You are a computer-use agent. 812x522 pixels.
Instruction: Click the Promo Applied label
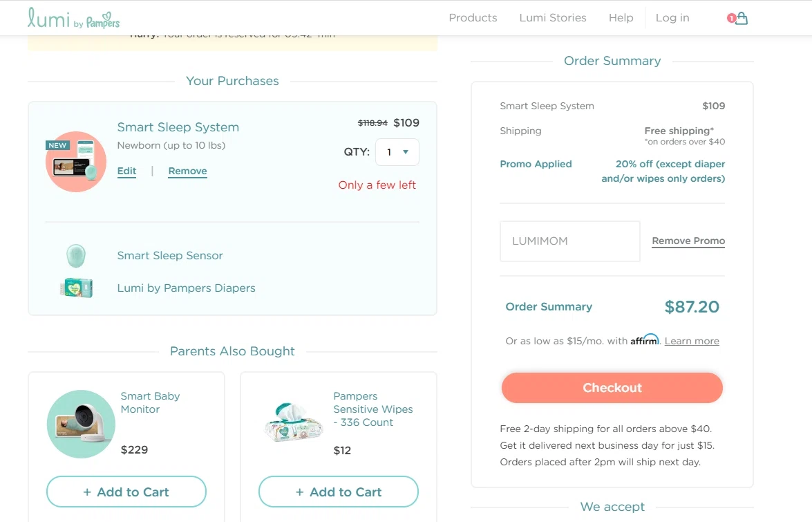(x=536, y=164)
